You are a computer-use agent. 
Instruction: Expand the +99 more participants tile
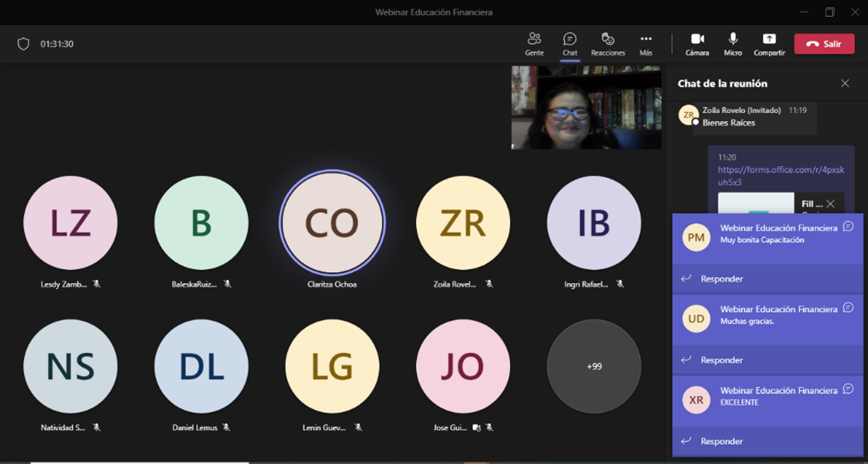point(594,366)
